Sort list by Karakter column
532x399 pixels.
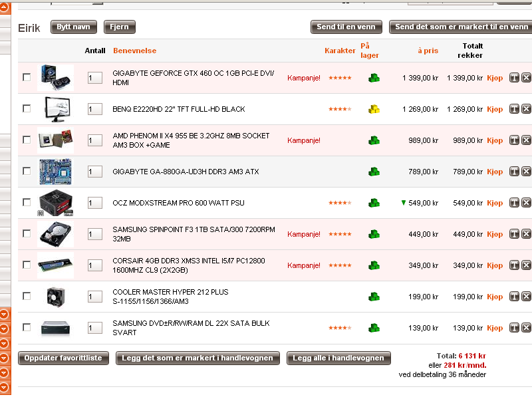point(340,51)
